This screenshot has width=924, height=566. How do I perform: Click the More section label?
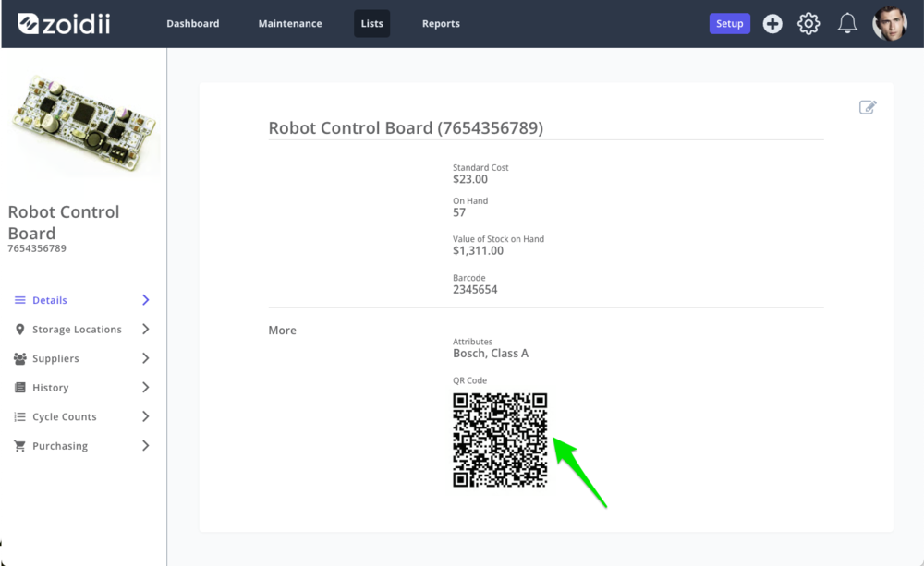282,331
